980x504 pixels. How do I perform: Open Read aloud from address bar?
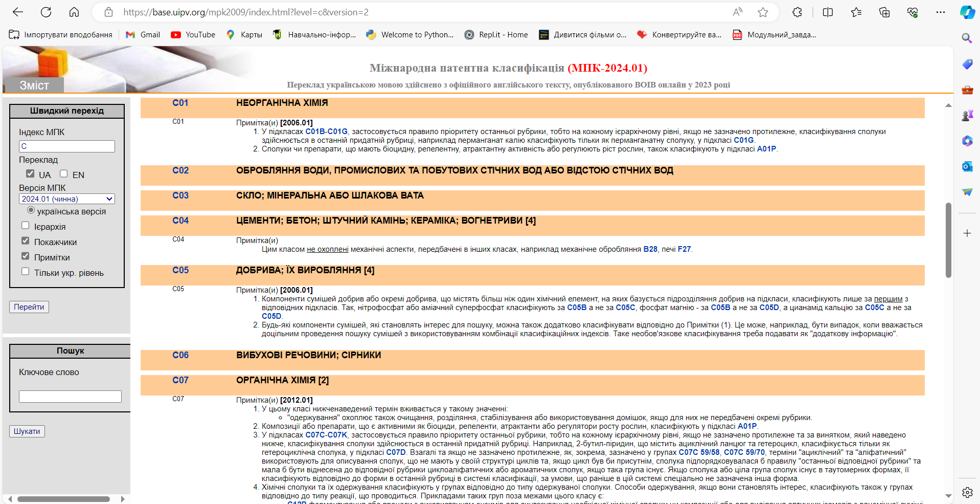tap(737, 12)
